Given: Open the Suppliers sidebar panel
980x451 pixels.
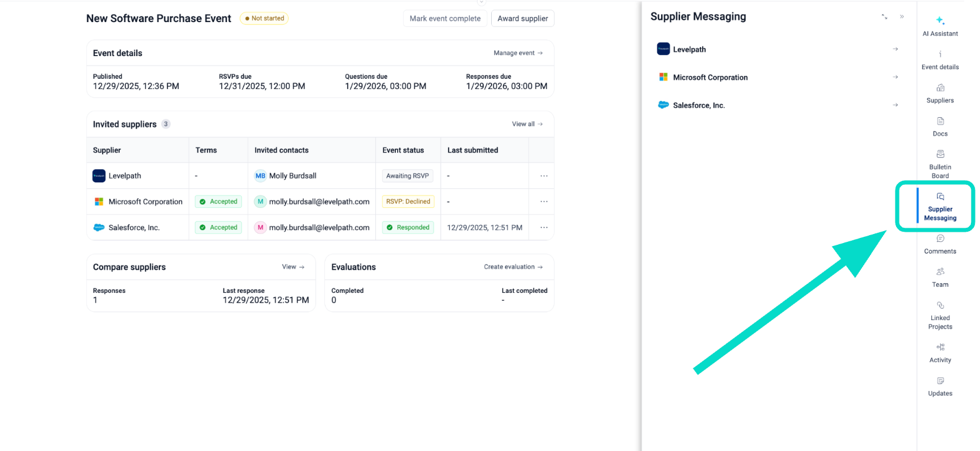Looking at the screenshot, I should click(940, 93).
